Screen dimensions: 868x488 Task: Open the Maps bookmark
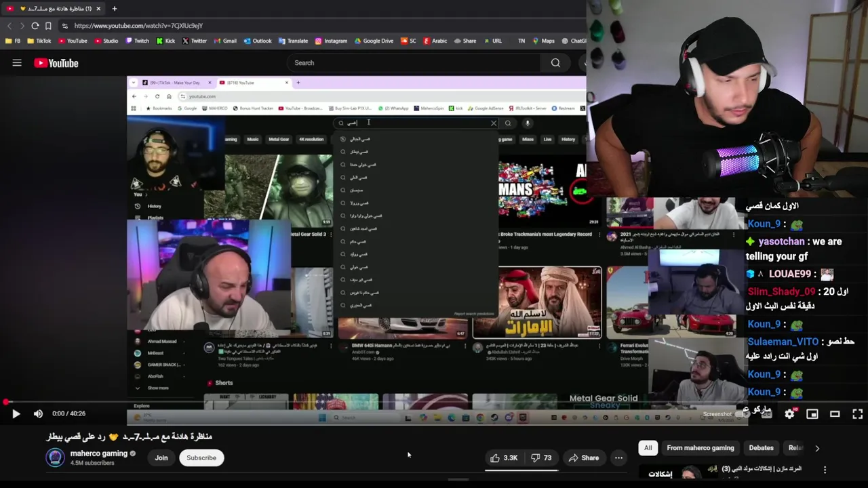tap(542, 41)
